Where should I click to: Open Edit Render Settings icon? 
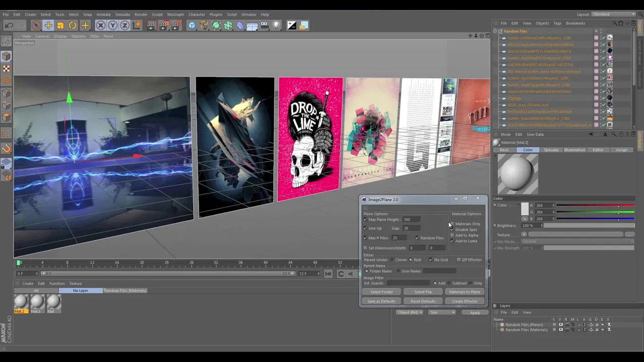pyautogui.click(x=175, y=25)
